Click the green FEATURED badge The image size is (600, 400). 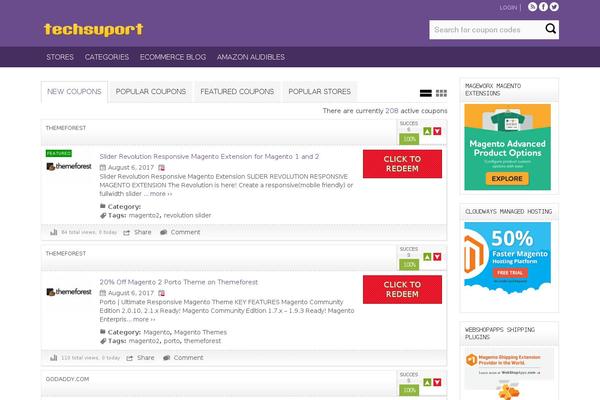59,153
